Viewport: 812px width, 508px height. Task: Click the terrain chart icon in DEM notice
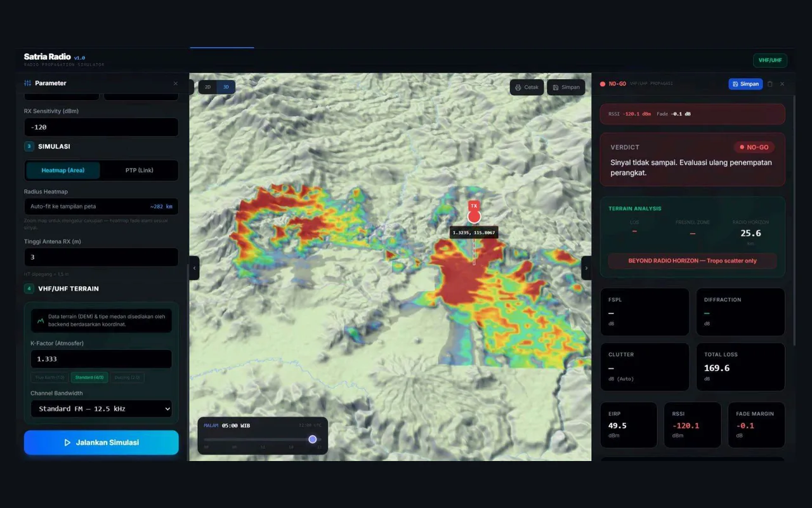[41, 321]
